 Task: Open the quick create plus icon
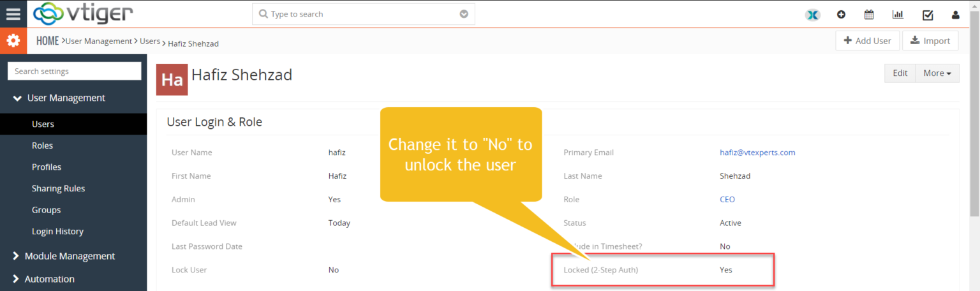841,15
